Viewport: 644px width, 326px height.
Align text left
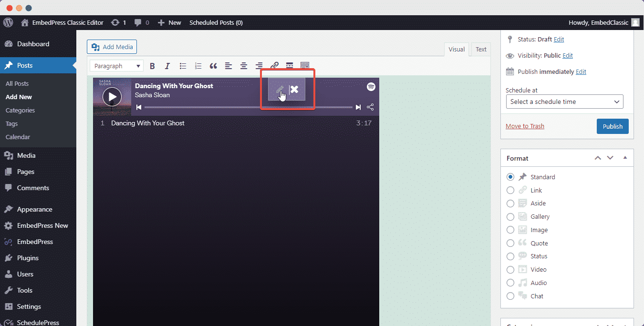pos(229,66)
